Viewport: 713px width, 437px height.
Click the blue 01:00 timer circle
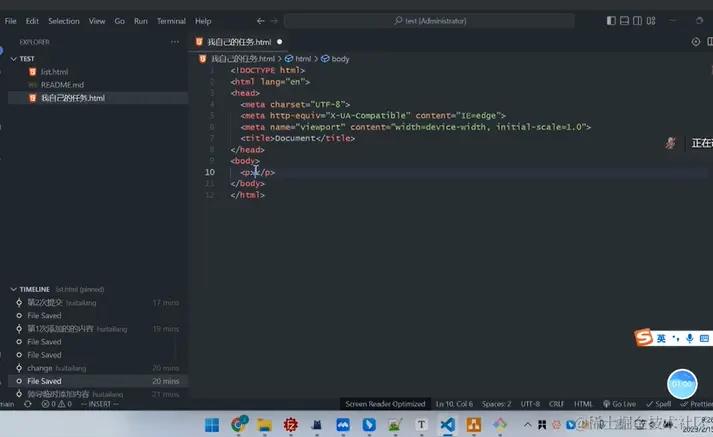tap(682, 384)
